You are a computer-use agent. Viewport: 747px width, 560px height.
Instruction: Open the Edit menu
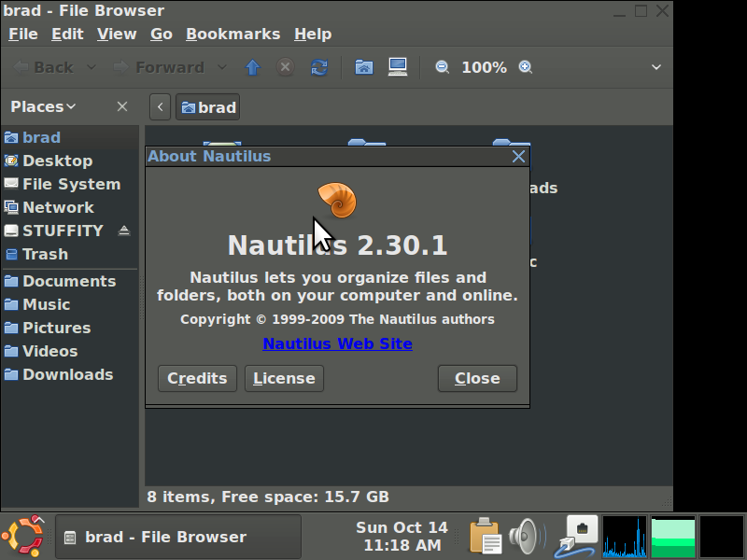point(67,35)
